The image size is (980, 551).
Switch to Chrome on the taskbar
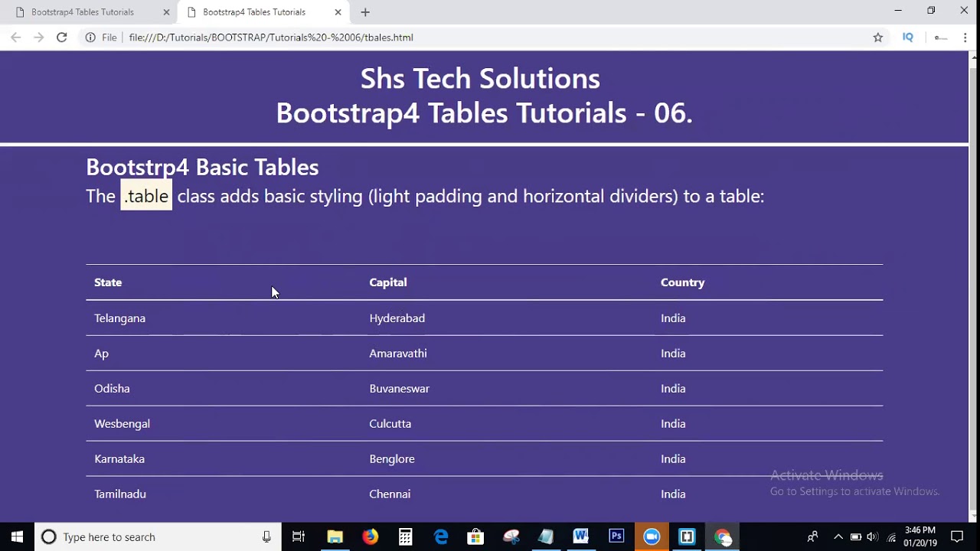click(722, 536)
